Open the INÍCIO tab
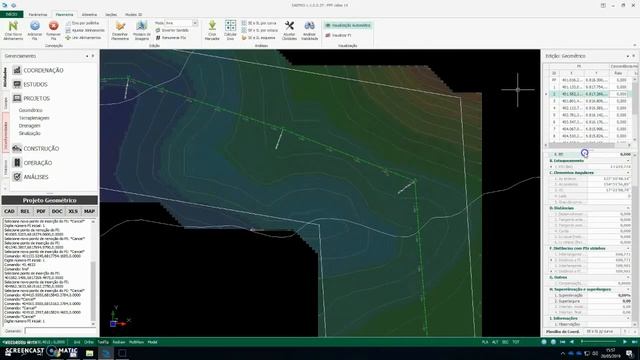 tap(11, 14)
